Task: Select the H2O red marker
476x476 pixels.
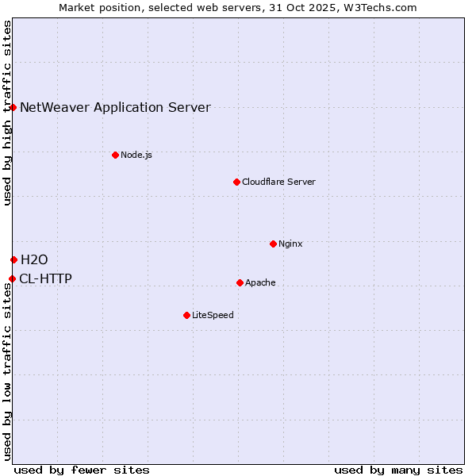Action: (13, 259)
